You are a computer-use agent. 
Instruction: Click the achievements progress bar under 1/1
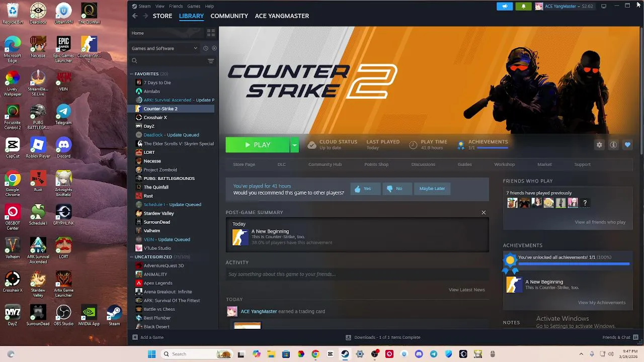pos(493,148)
